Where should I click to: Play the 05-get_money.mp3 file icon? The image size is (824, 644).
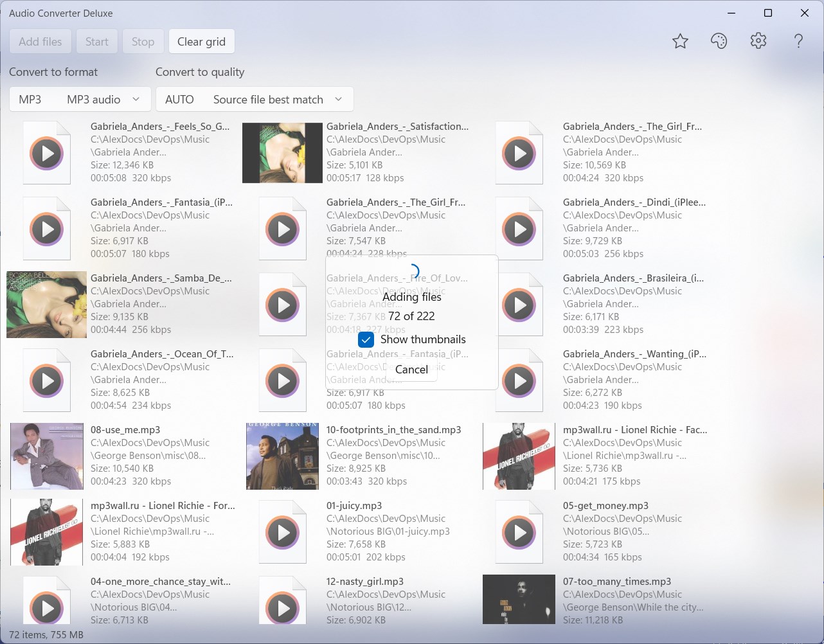click(x=519, y=532)
